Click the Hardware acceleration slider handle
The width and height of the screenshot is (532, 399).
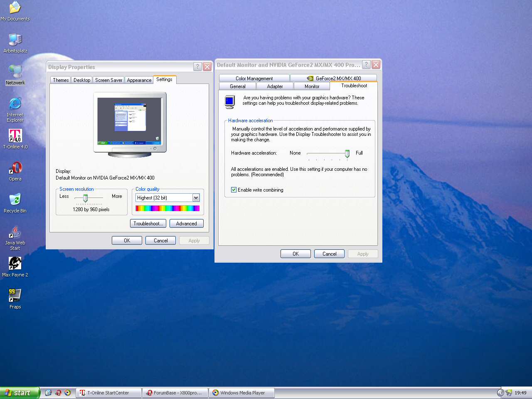pos(347,154)
